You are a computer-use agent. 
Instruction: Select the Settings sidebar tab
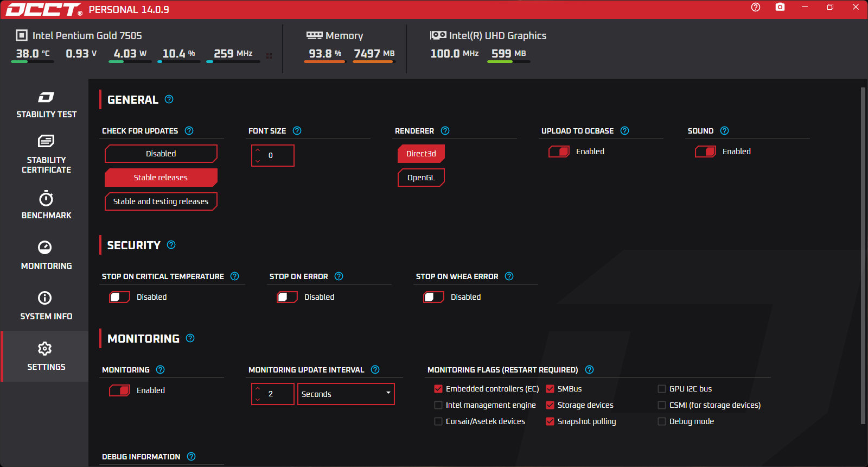coord(45,356)
